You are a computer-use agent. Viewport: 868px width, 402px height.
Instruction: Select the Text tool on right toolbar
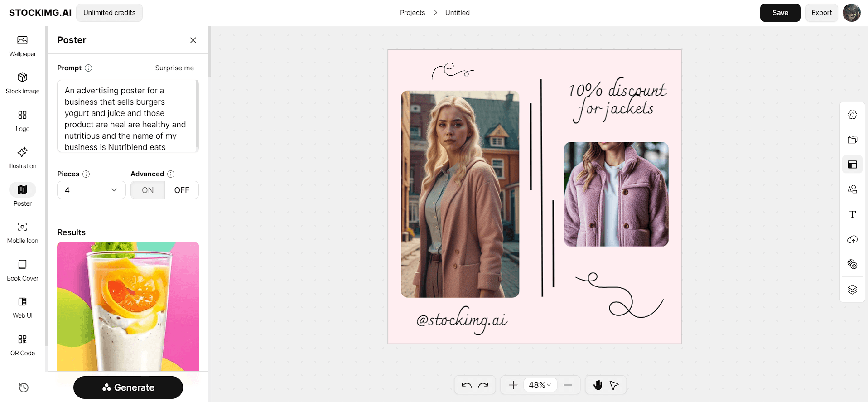[852, 214]
